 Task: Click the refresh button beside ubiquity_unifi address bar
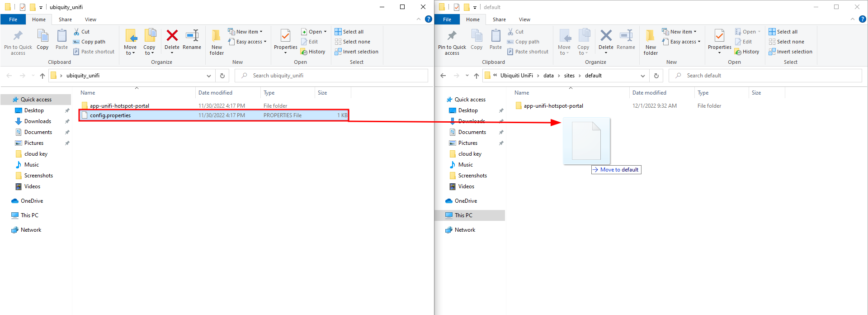click(222, 76)
